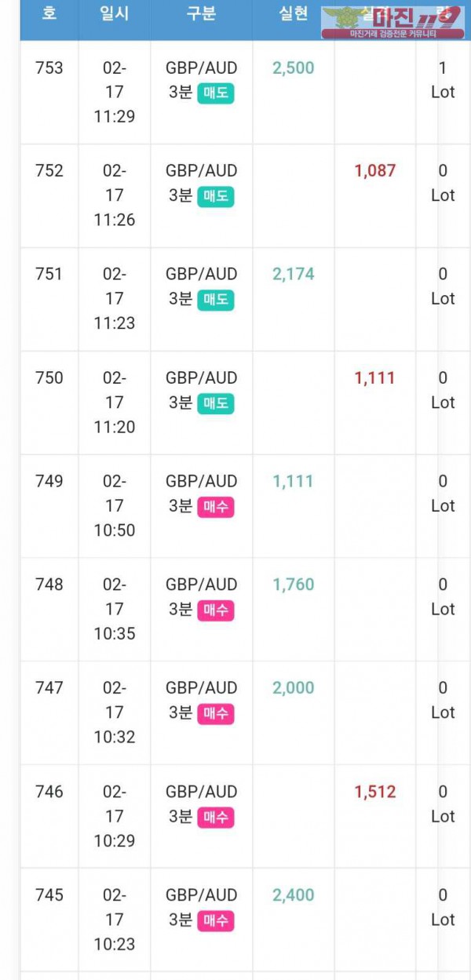
Task: Click the 매도 badge in row 753
Action: tap(215, 93)
